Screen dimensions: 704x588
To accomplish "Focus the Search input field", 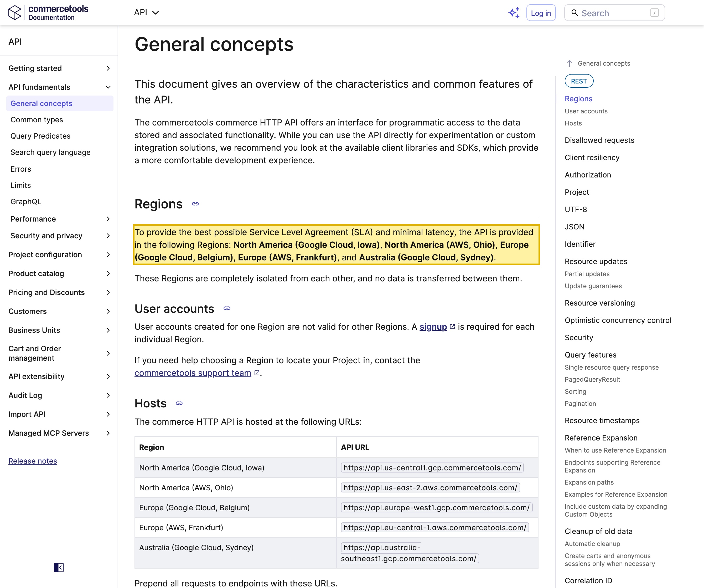I will [614, 13].
